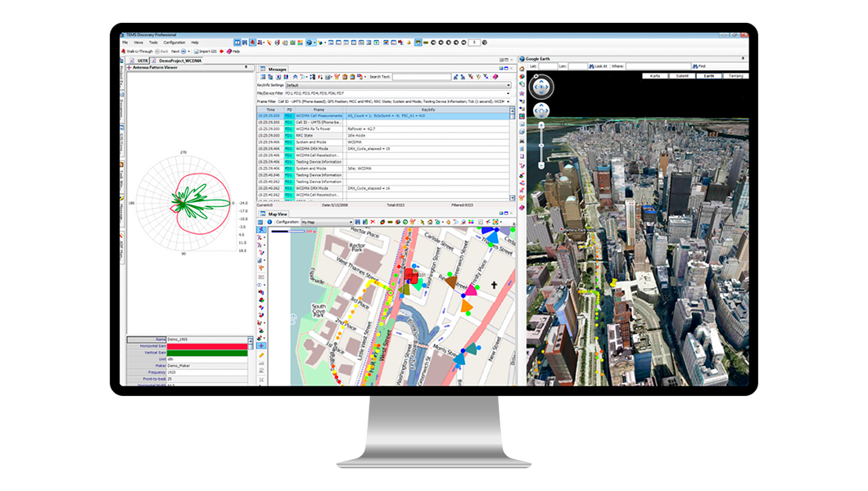Screen dimensions: 868x491
Task: Click the home icon in Messages toolbar
Action: click(x=295, y=77)
